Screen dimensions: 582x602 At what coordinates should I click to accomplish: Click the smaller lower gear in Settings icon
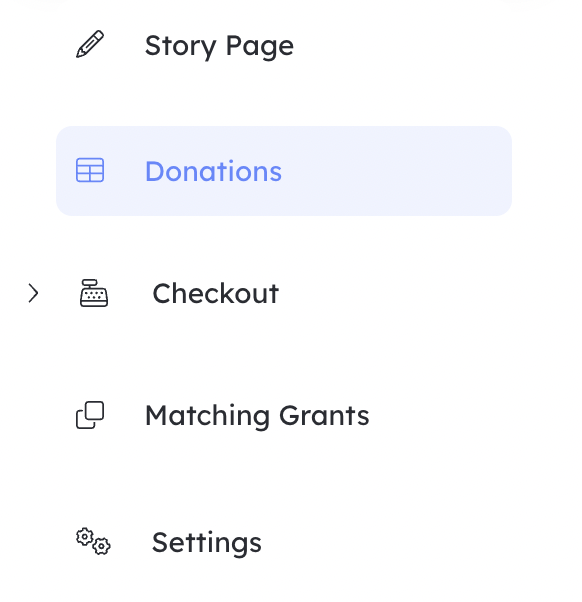pos(102,546)
